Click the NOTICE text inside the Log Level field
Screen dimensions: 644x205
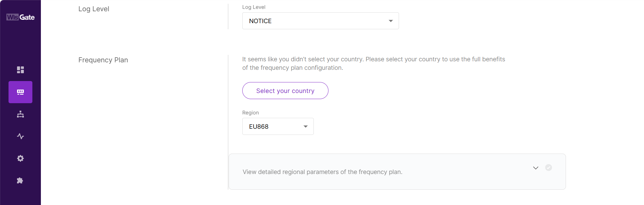260,21
